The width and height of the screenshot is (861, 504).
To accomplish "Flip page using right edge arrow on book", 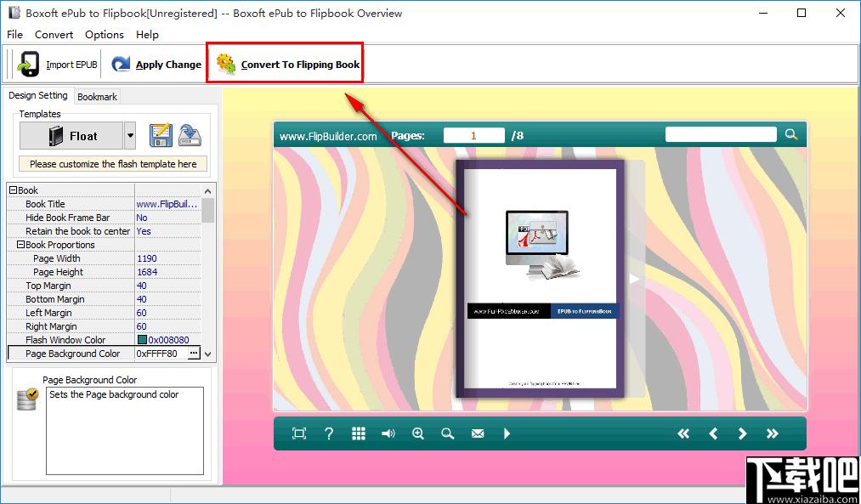I will pyautogui.click(x=634, y=279).
